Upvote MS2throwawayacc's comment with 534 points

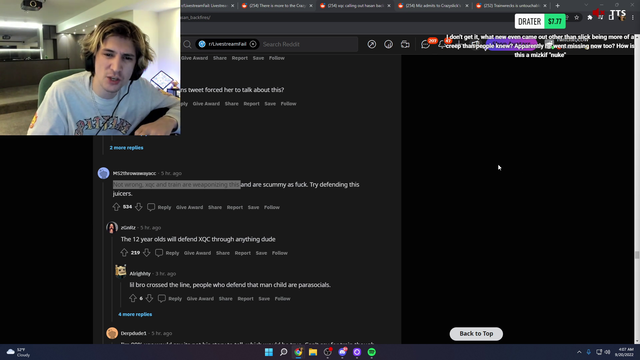(116, 207)
